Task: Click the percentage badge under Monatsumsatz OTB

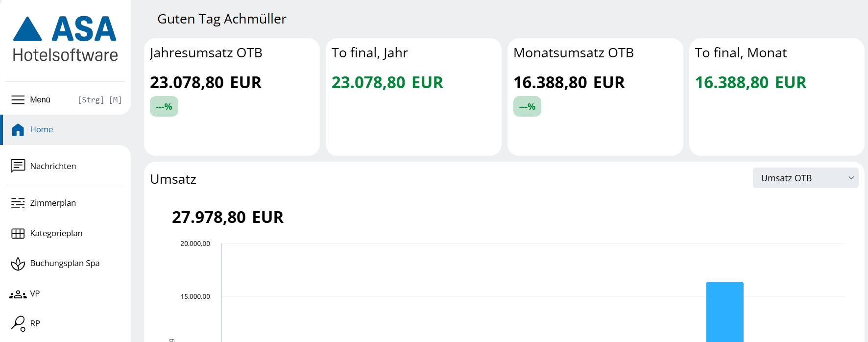Action: [x=527, y=106]
